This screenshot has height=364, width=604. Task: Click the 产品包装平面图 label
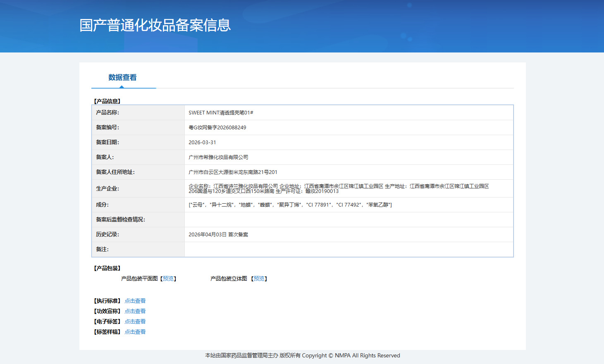[139, 279]
